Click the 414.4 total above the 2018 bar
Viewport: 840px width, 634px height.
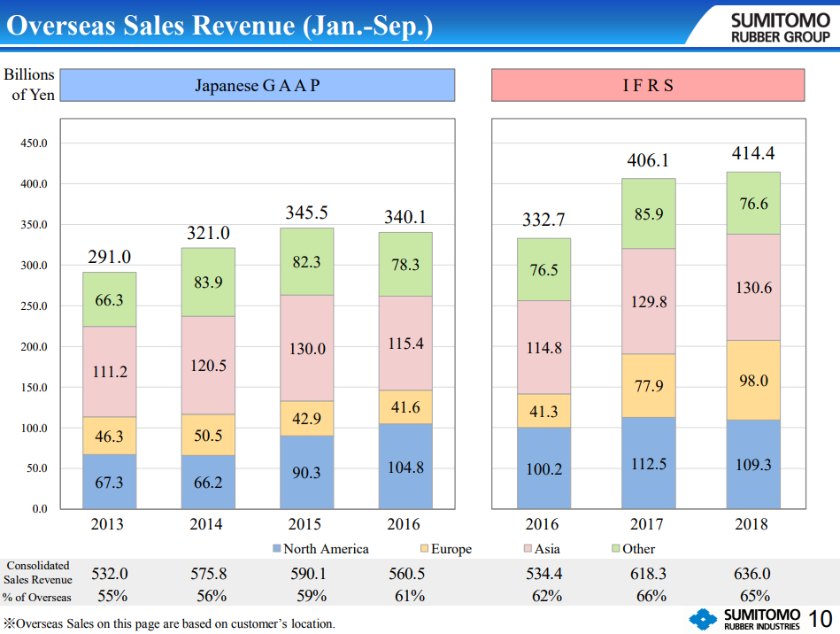point(753,153)
